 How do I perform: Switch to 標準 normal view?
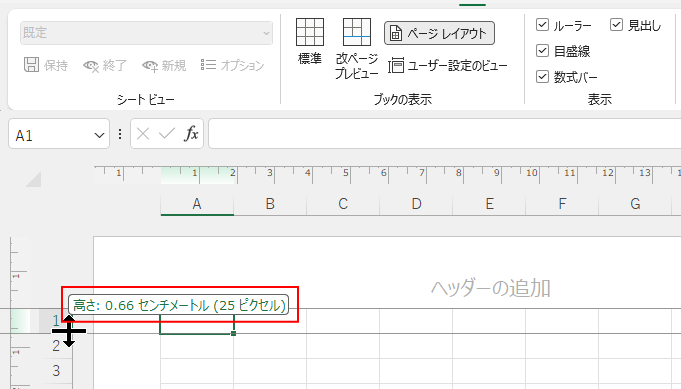(310, 42)
